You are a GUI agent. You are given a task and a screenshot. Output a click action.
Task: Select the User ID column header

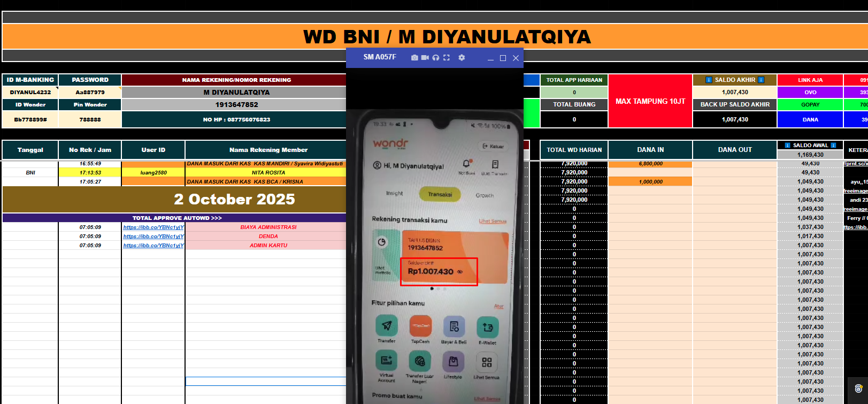point(153,150)
